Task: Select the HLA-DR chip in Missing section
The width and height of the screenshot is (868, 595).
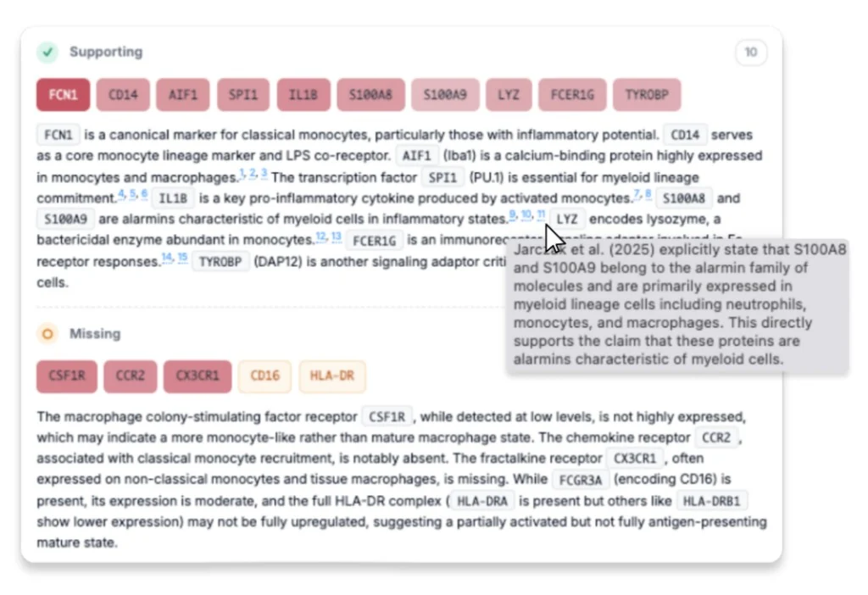Action: (x=331, y=375)
